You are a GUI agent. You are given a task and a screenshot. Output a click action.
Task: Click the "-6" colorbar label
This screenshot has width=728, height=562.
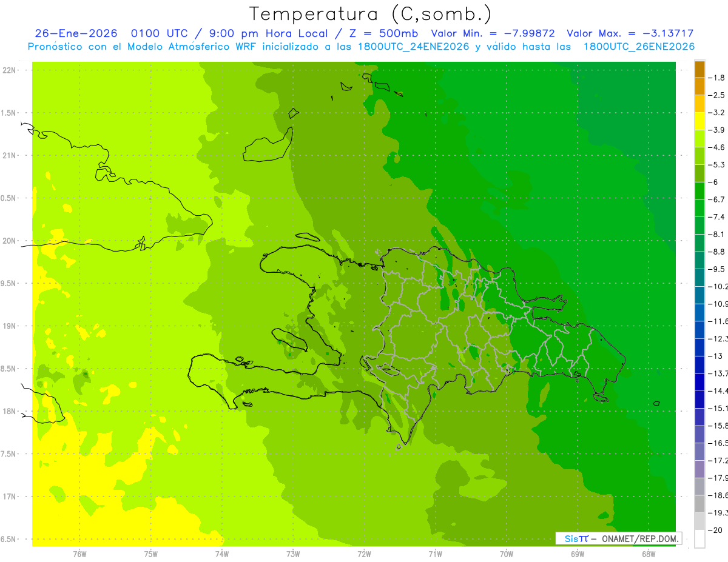[713, 182]
